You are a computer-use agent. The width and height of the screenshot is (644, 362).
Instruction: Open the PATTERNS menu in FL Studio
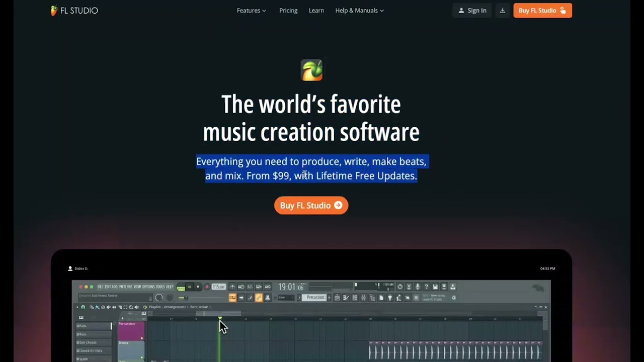(125, 287)
